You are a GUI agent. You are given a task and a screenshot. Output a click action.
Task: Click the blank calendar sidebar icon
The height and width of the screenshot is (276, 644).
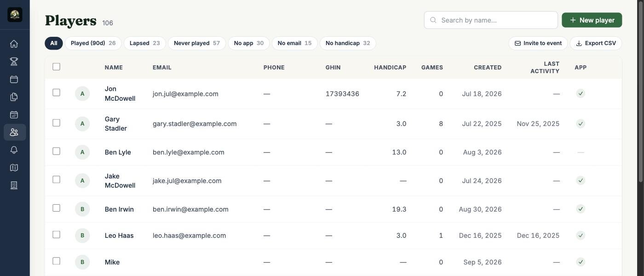[14, 79]
